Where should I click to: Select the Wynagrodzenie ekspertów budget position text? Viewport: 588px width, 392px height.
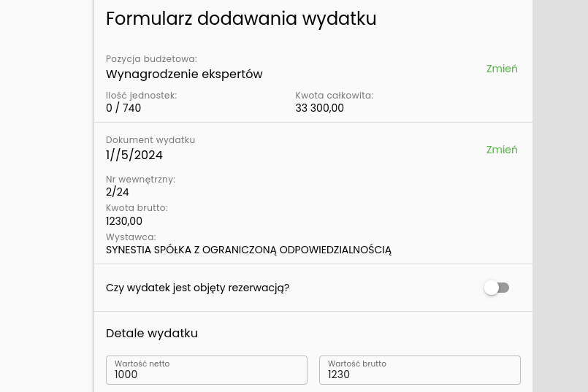(x=184, y=74)
